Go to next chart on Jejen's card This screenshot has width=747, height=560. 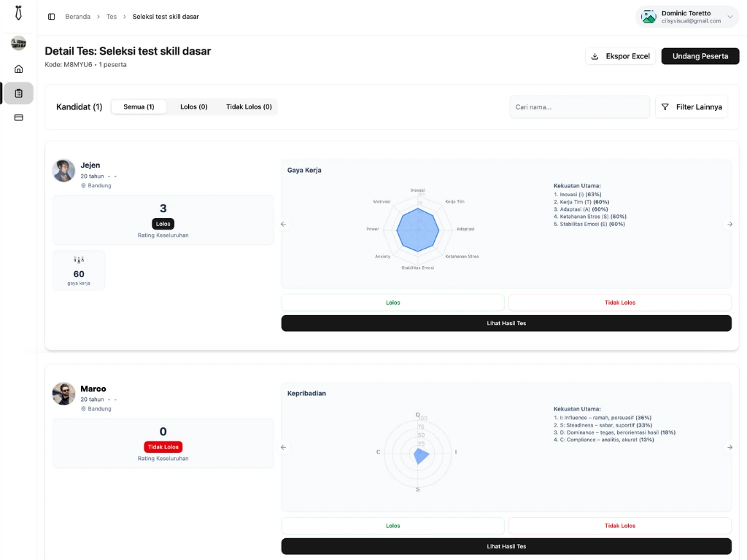(729, 224)
